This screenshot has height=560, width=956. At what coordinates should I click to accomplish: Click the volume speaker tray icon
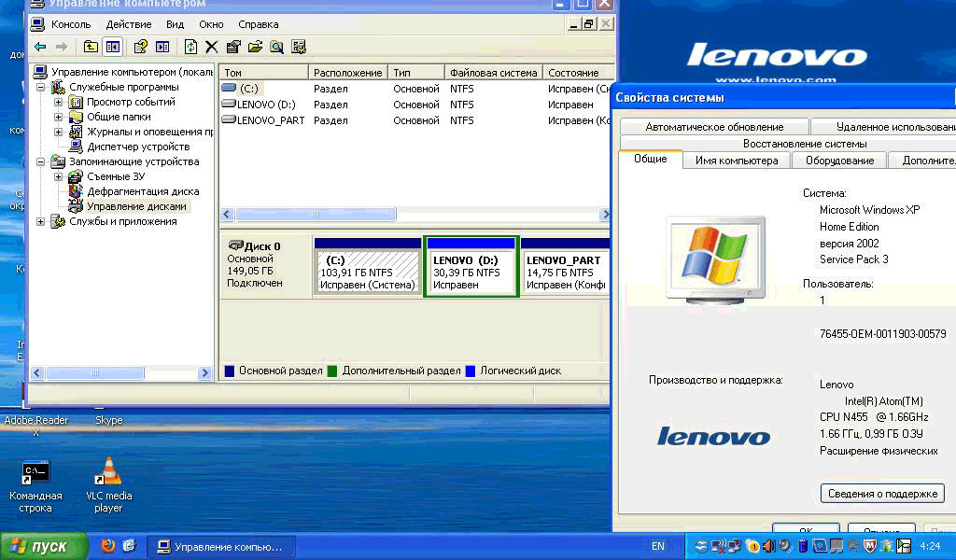[769, 546]
